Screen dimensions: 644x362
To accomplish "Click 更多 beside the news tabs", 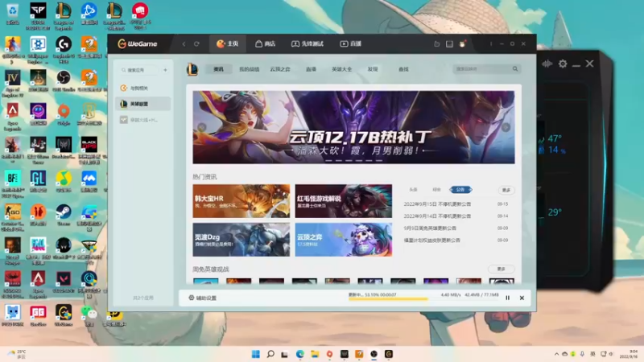I will click(506, 190).
